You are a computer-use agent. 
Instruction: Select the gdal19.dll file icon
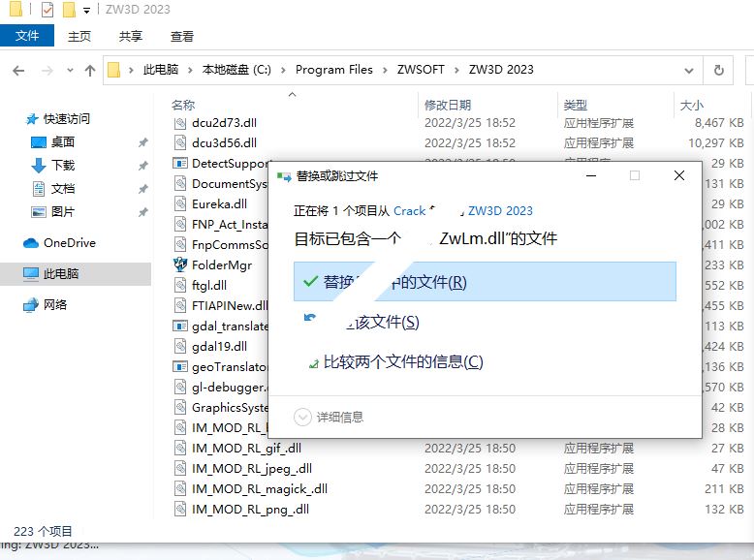tap(180, 347)
